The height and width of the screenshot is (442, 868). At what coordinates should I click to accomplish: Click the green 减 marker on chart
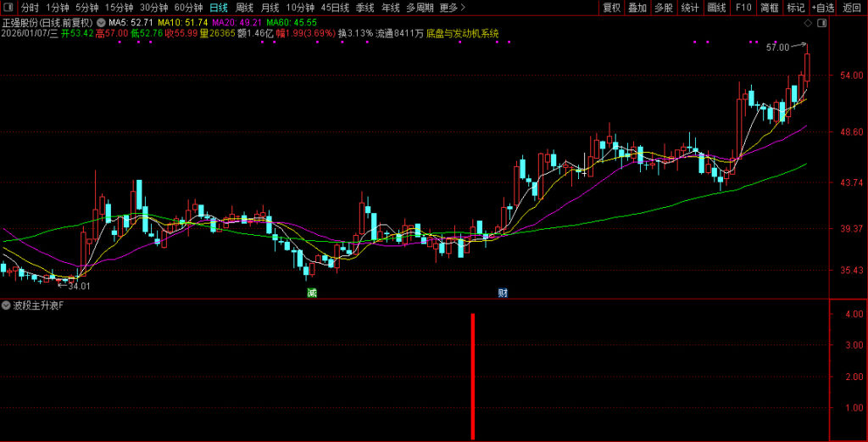coord(312,293)
